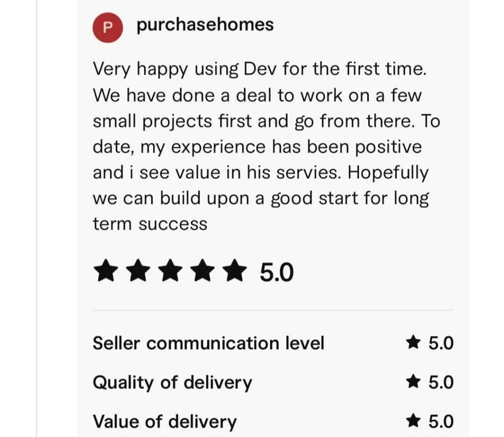Click the fourth star of the overall rating
Viewport: 504px width, 437px height.
[202, 272]
